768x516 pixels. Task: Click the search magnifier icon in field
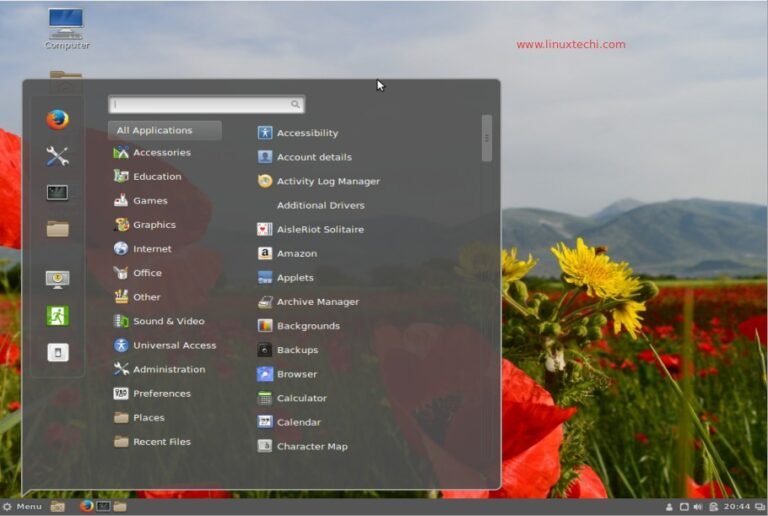point(295,104)
